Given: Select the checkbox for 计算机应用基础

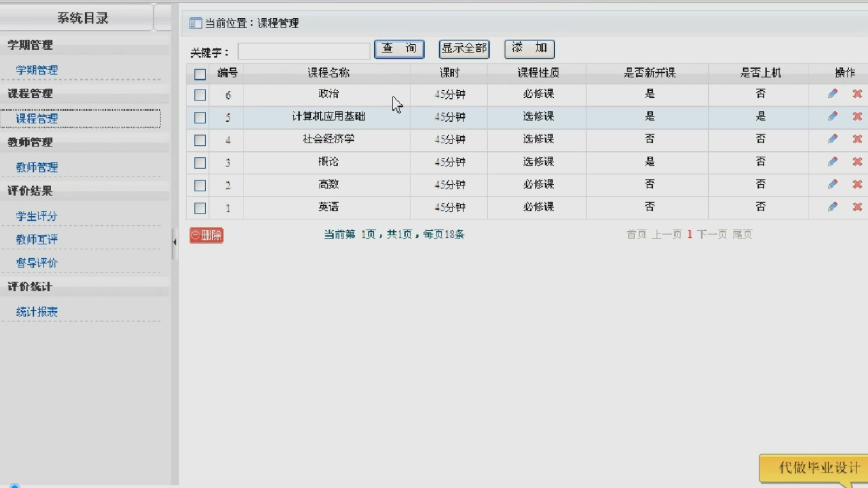Looking at the screenshot, I should point(200,118).
